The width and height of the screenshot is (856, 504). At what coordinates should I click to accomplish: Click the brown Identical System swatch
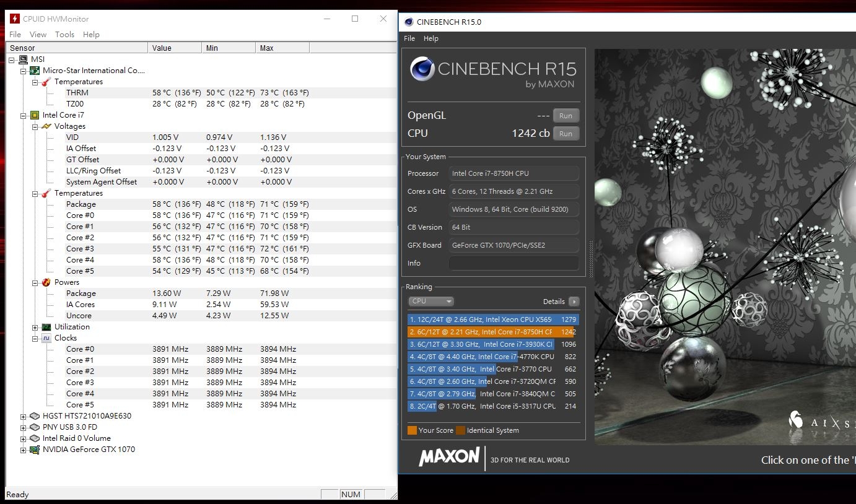[x=460, y=430]
